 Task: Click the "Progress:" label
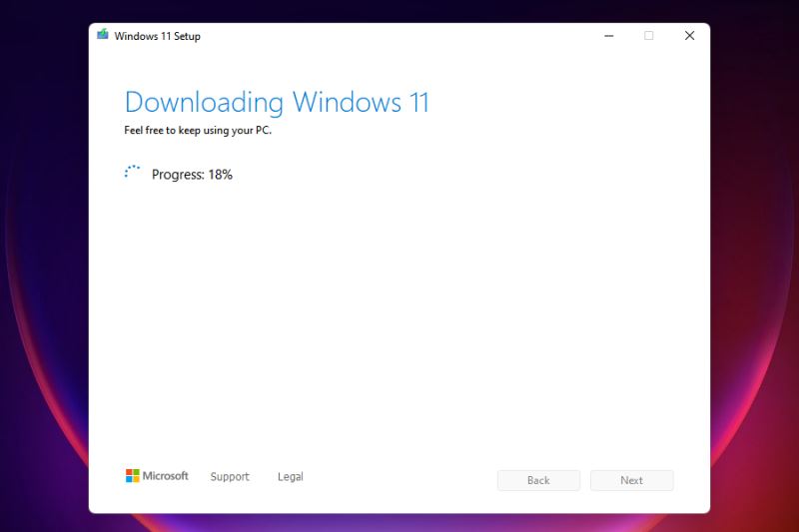[x=178, y=175]
